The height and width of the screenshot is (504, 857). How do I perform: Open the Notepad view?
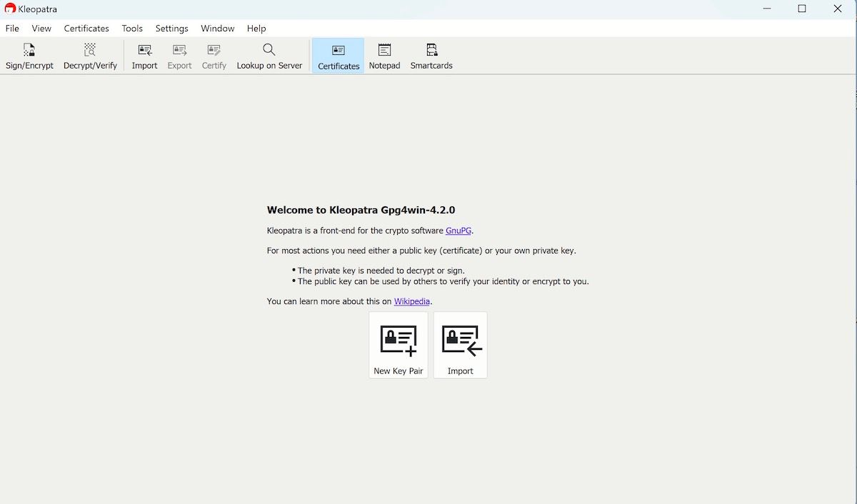tap(384, 56)
